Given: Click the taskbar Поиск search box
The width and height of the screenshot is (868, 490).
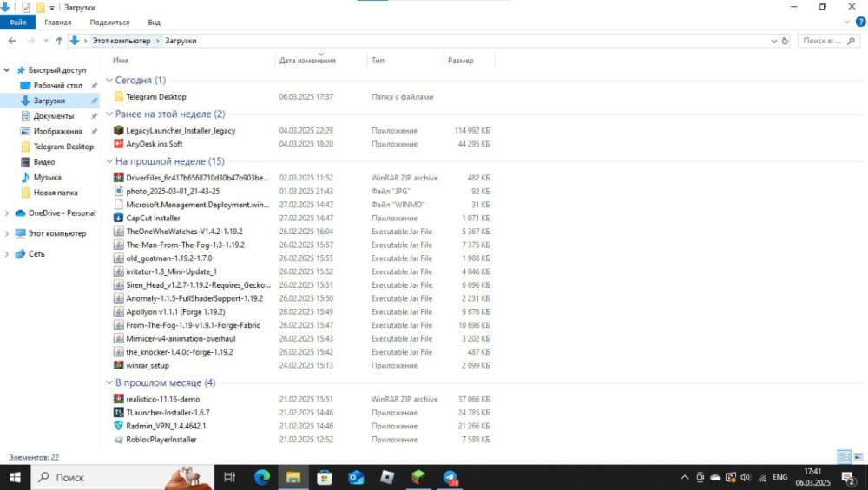Looking at the screenshot, I should [122, 477].
